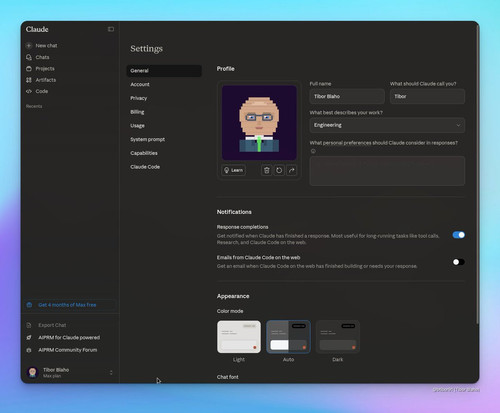Click the Projects label in sidebar
Image resolution: width=500 pixels, height=413 pixels.
click(45, 69)
